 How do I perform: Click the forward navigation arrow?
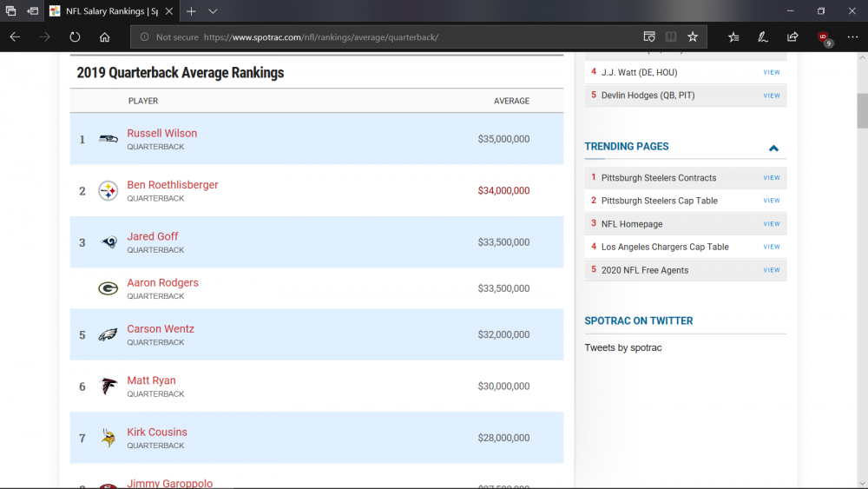[x=45, y=37]
